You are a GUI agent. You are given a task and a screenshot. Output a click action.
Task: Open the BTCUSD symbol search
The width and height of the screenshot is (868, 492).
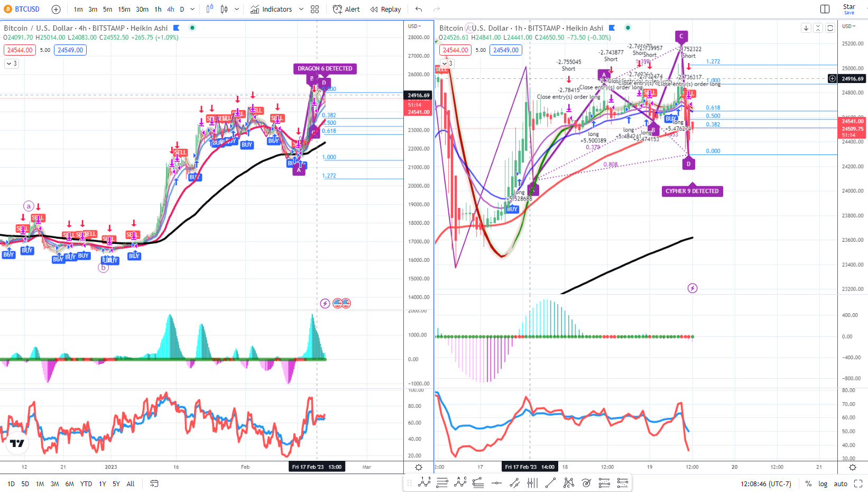pos(22,9)
